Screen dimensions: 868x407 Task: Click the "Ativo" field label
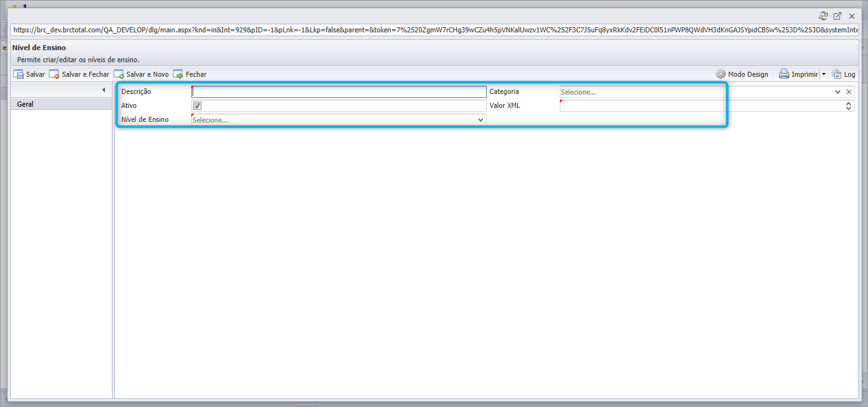tap(129, 105)
